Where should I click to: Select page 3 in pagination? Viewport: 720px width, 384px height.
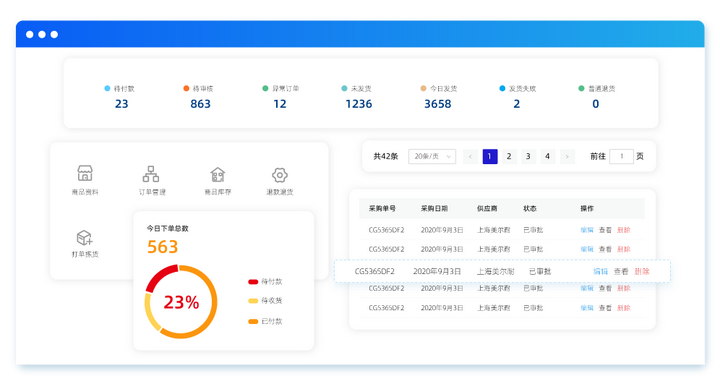pyautogui.click(x=528, y=157)
